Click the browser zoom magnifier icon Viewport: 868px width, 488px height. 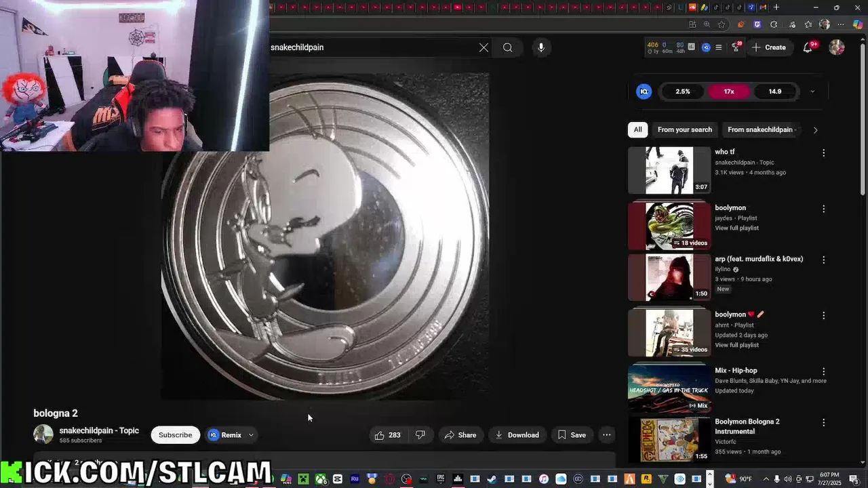tap(707, 24)
